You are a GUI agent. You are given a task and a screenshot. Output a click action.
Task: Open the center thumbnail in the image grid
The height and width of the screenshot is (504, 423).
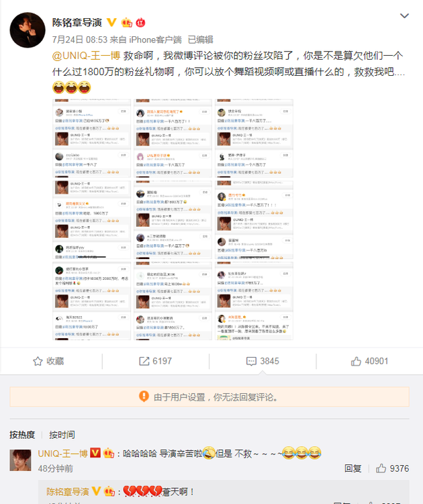(x=173, y=219)
